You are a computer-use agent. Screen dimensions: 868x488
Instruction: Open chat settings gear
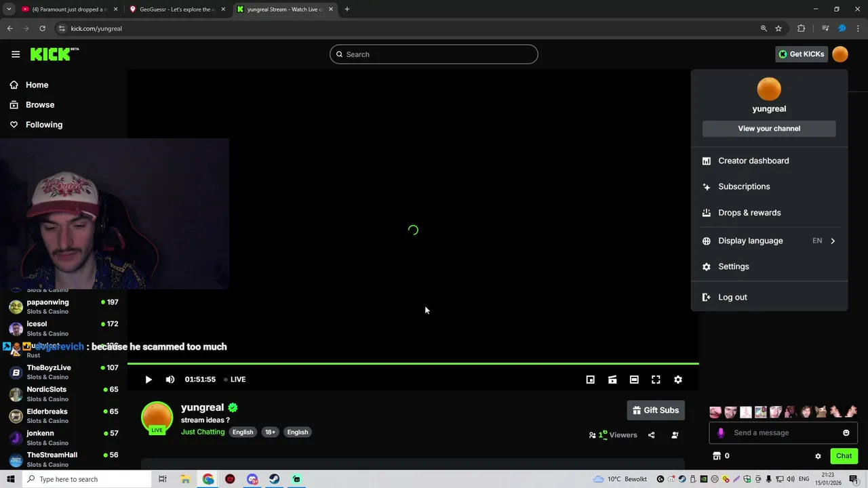pyautogui.click(x=818, y=456)
